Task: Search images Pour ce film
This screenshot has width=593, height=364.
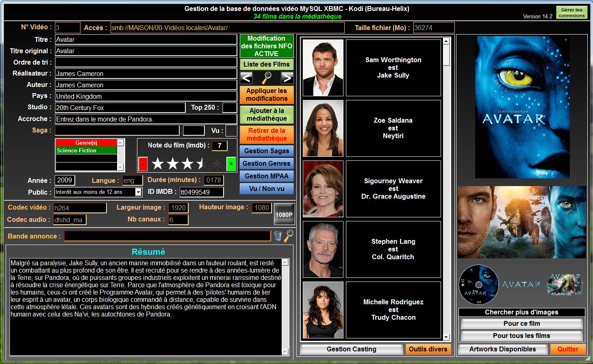Action: click(x=522, y=324)
